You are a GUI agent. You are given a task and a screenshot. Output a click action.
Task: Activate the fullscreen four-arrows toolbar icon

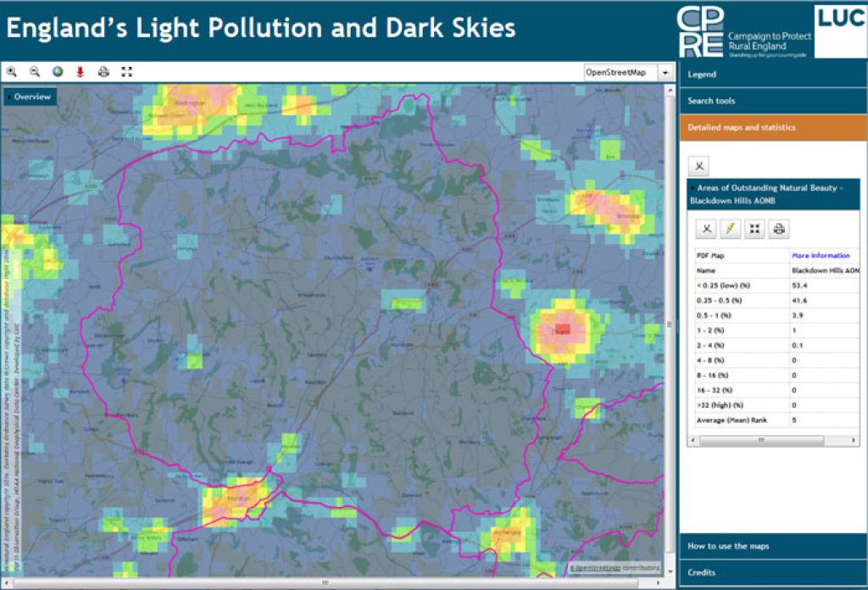pos(127,72)
